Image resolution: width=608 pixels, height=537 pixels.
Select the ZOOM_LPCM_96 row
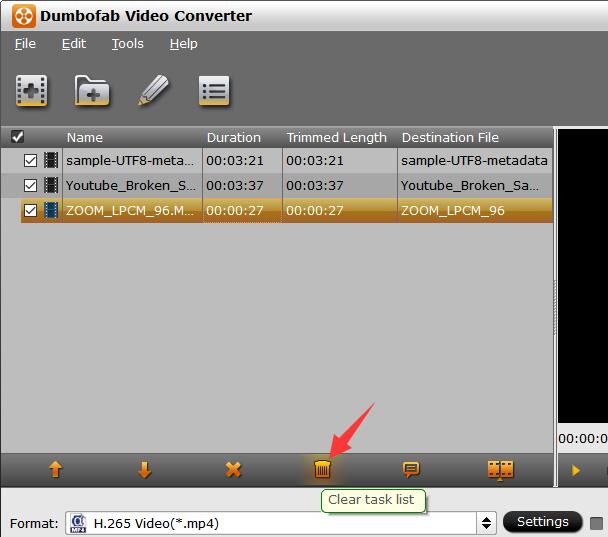point(300,211)
